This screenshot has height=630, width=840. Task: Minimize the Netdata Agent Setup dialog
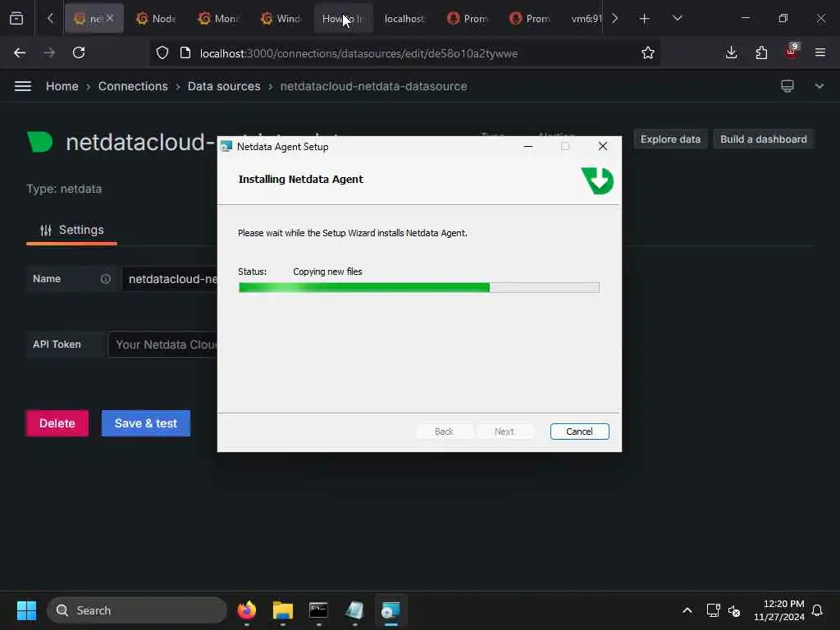[x=527, y=147]
